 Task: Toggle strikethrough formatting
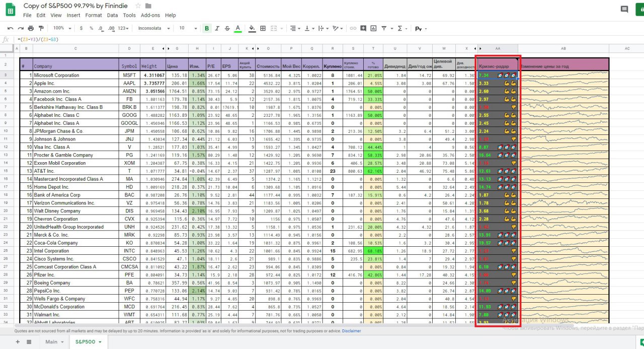pos(227,28)
